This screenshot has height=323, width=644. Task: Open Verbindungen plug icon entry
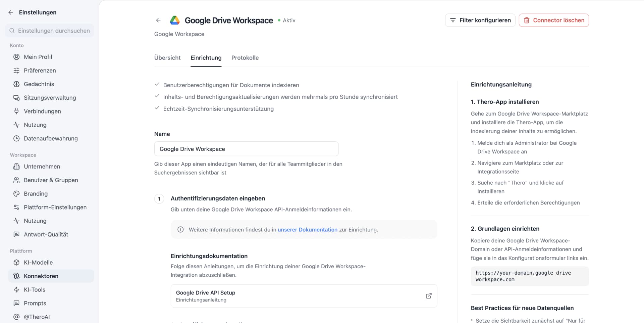51,111
